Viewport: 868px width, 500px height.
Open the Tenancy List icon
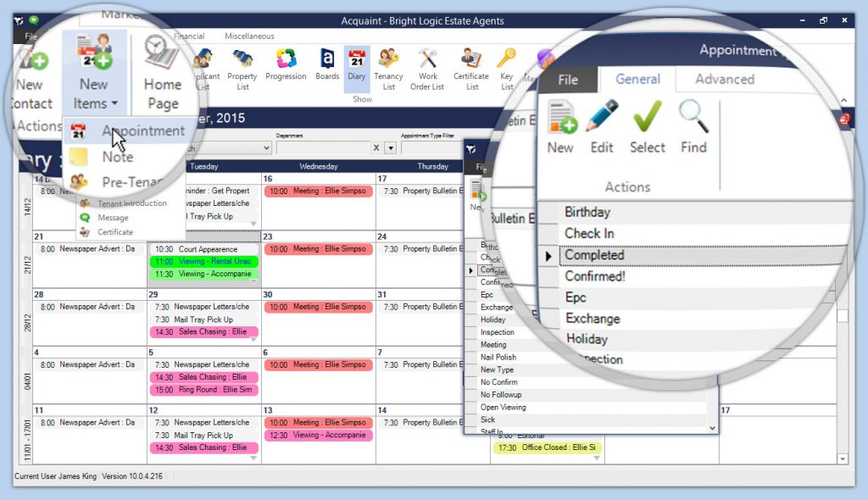tap(389, 69)
